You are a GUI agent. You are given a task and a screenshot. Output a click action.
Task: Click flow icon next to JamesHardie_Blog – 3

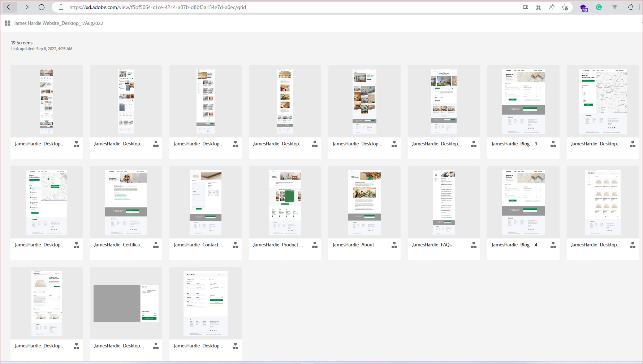pos(553,144)
